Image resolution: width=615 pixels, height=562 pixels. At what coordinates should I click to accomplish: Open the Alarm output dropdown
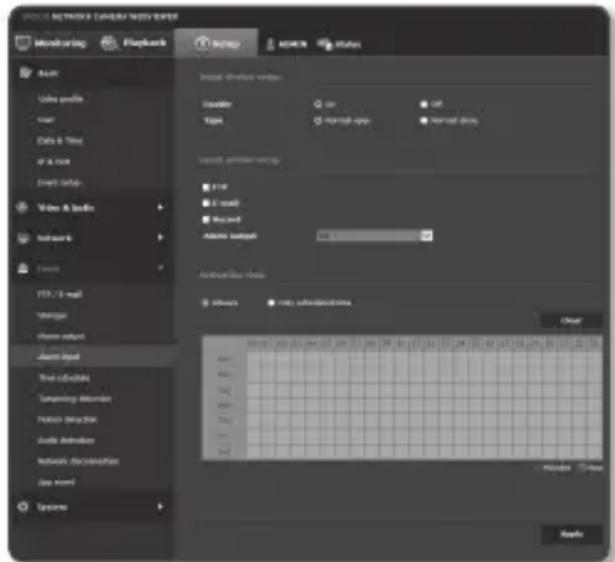point(375,236)
